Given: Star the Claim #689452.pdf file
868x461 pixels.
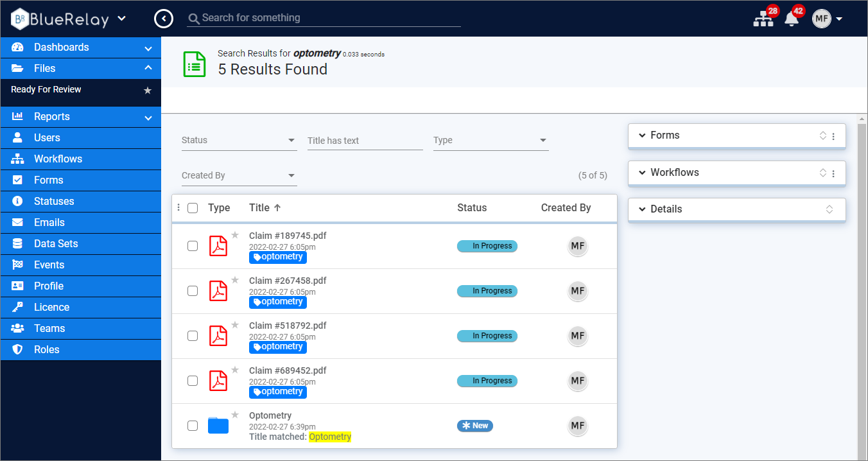Looking at the screenshot, I should [235, 370].
